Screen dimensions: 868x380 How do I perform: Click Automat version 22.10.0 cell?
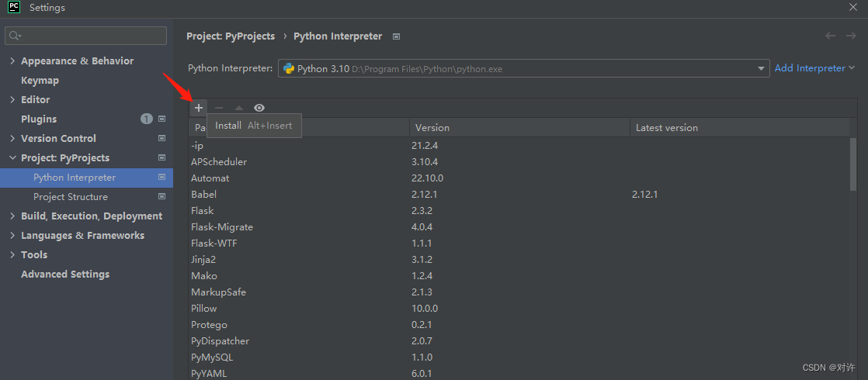coord(427,178)
